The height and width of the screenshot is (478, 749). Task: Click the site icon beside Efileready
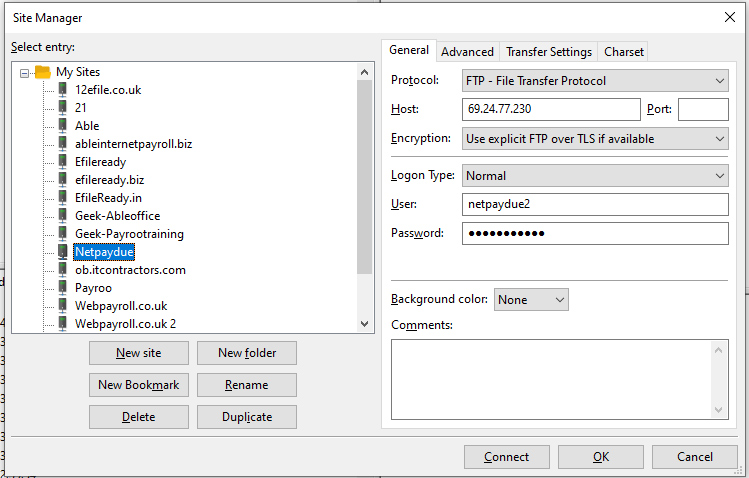point(62,162)
